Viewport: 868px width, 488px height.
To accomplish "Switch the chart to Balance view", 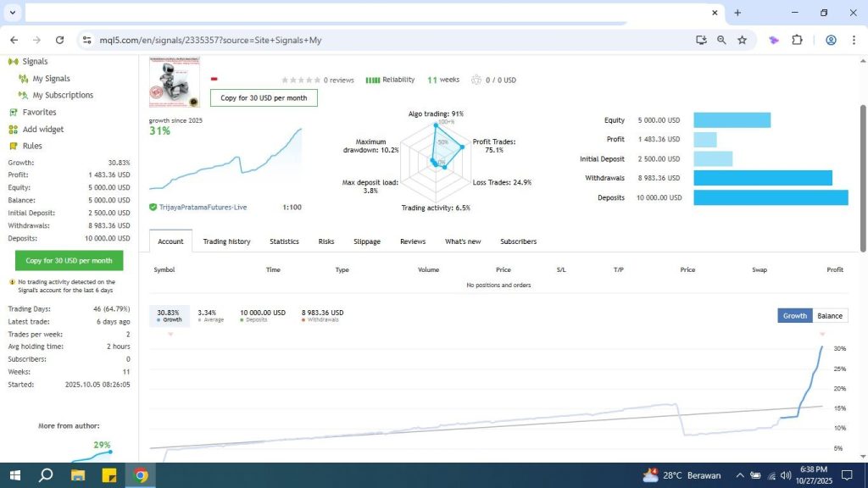I will click(830, 316).
